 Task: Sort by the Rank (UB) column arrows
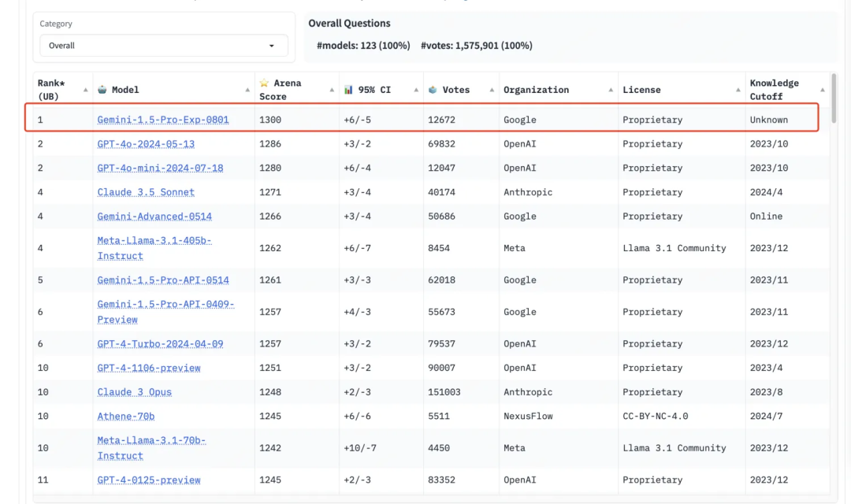[85, 90]
